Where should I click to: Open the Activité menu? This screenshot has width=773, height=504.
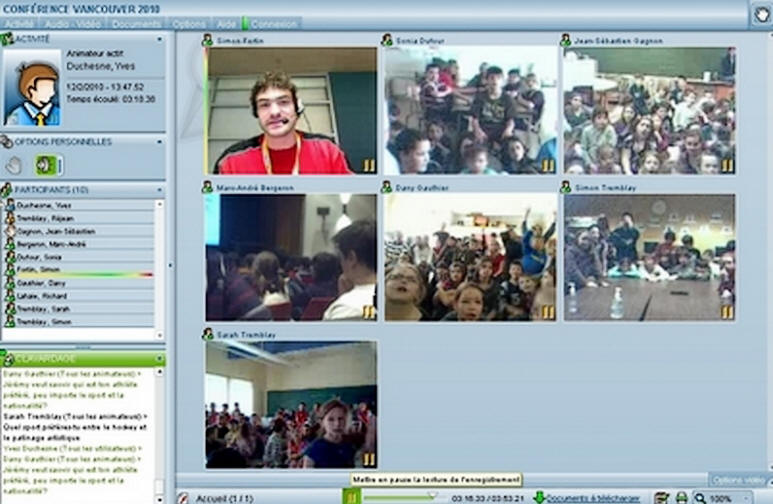pos(19,24)
